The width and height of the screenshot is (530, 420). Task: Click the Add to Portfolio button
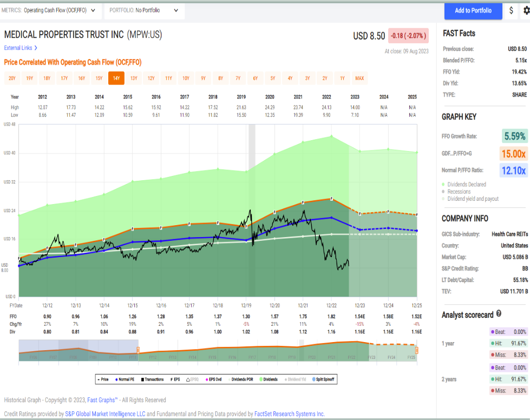[473, 11]
